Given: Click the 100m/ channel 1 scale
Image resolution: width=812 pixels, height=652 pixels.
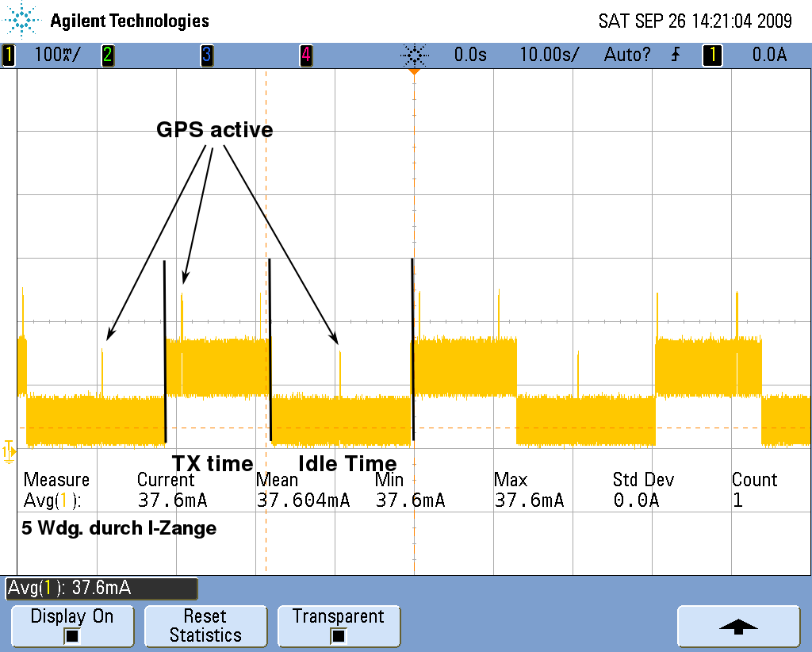Looking at the screenshot, I should pyautogui.click(x=56, y=56).
